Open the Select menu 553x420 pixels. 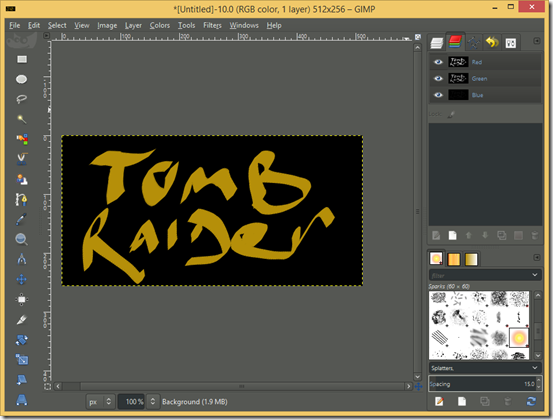pyautogui.click(x=57, y=25)
